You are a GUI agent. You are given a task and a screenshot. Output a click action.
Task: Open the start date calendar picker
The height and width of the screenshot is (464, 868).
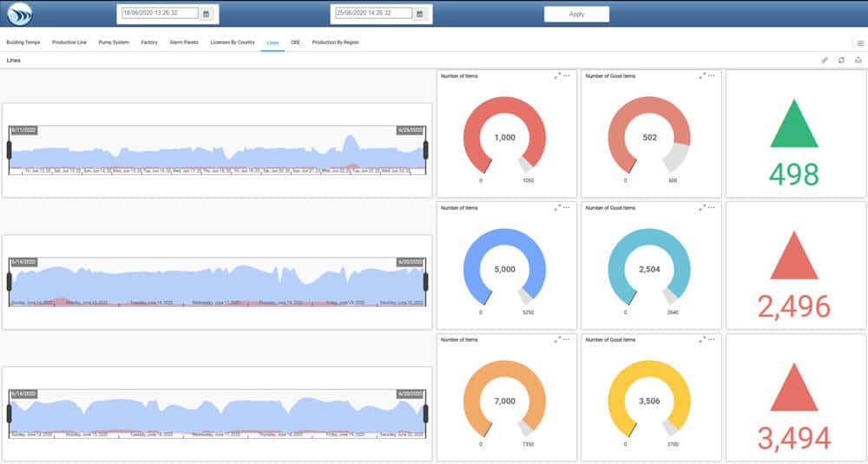[206, 14]
